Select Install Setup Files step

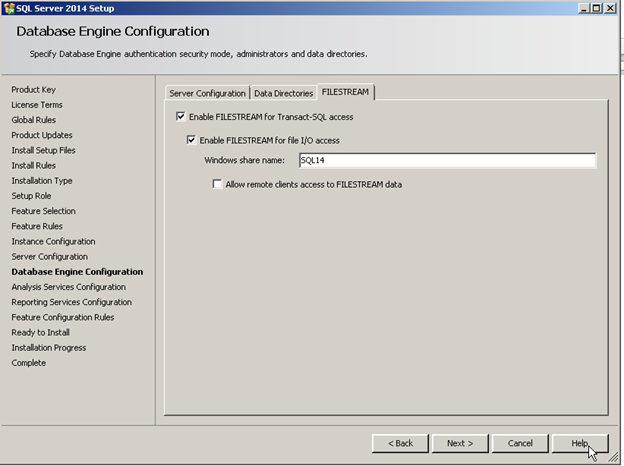pyautogui.click(x=43, y=150)
